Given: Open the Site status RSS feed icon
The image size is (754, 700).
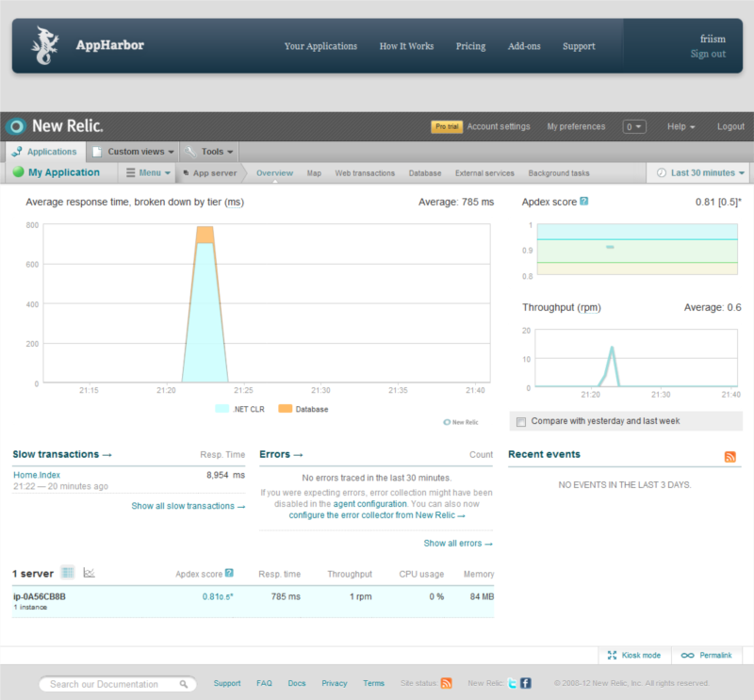Looking at the screenshot, I should [x=446, y=683].
